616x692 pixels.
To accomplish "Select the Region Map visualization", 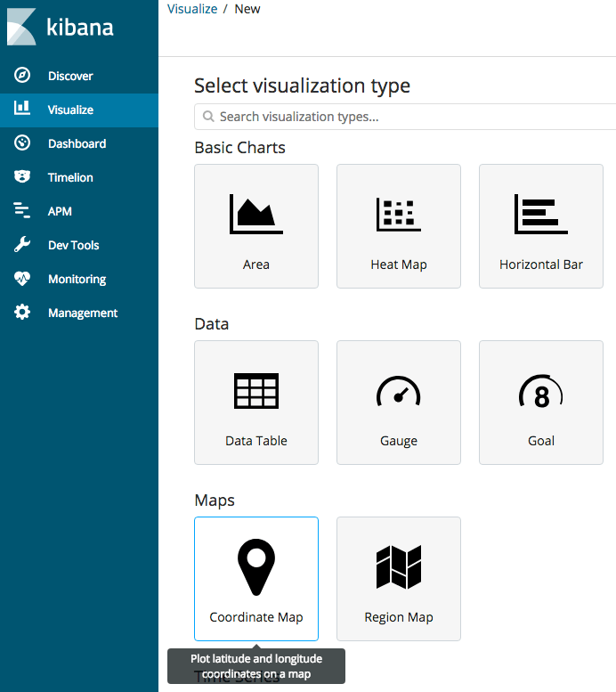I will point(399,579).
